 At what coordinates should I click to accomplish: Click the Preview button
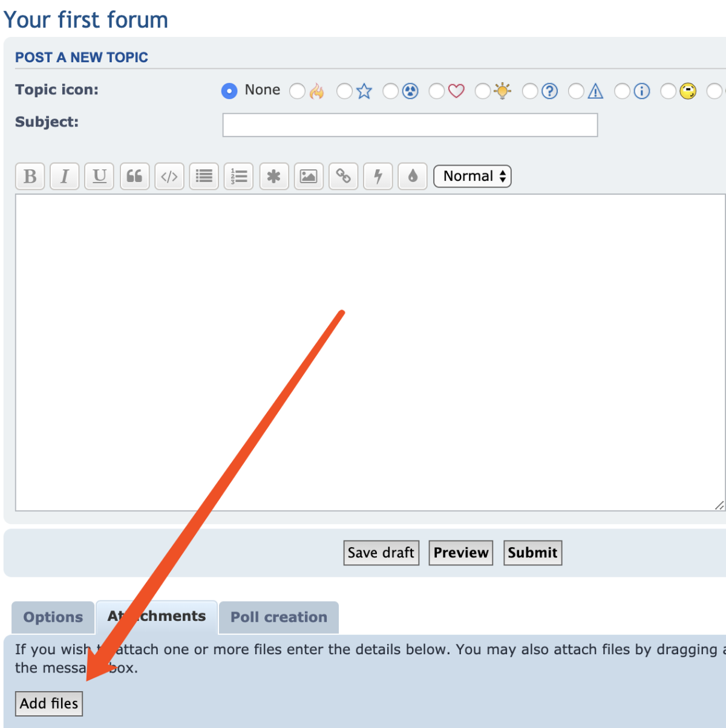coord(461,553)
